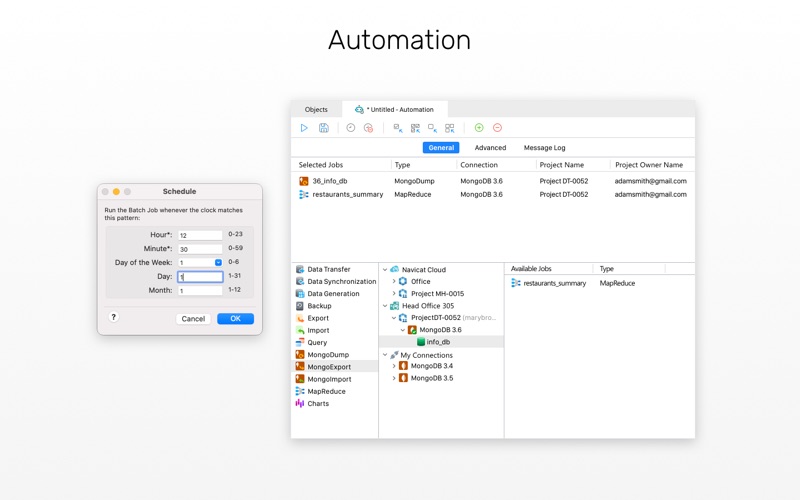Click the help question mark in Schedule dialog

click(x=114, y=317)
